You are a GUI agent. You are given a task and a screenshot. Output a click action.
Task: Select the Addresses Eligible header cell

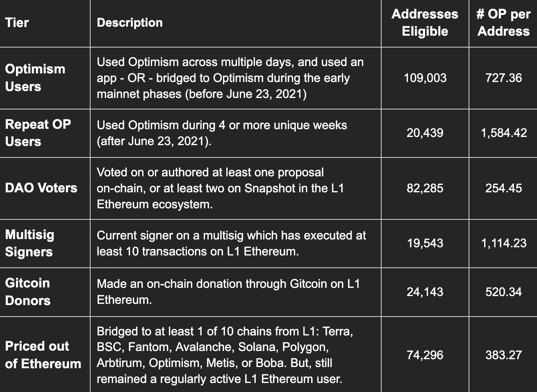[x=425, y=23]
